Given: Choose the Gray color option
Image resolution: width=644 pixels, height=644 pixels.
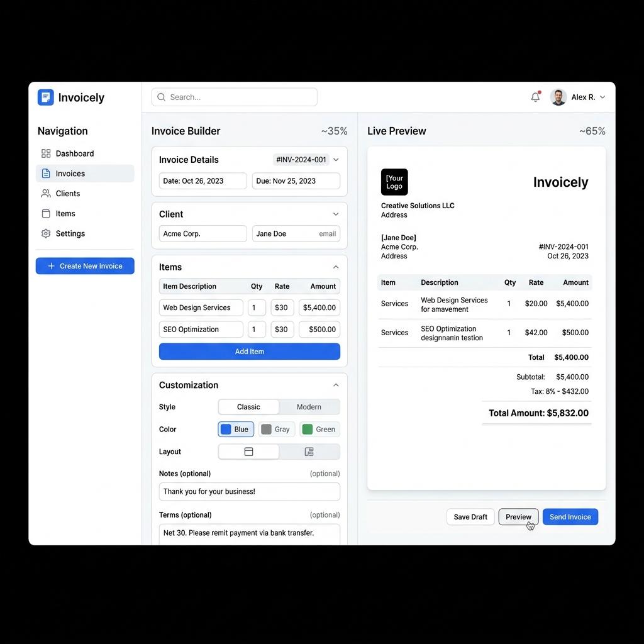Looking at the screenshot, I should click(277, 429).
